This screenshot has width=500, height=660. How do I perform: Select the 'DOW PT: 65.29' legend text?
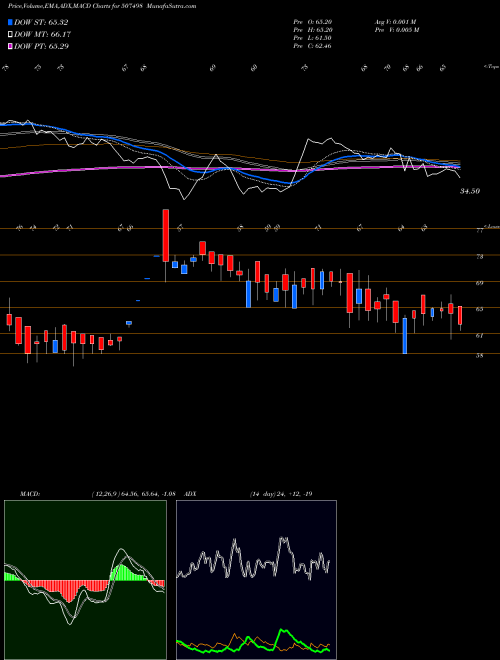(x=42, y=46)
